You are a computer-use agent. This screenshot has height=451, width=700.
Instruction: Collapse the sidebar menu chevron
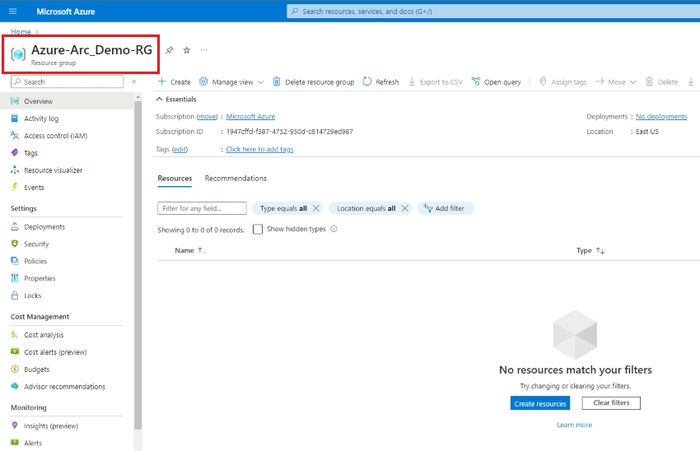(134, 82)
